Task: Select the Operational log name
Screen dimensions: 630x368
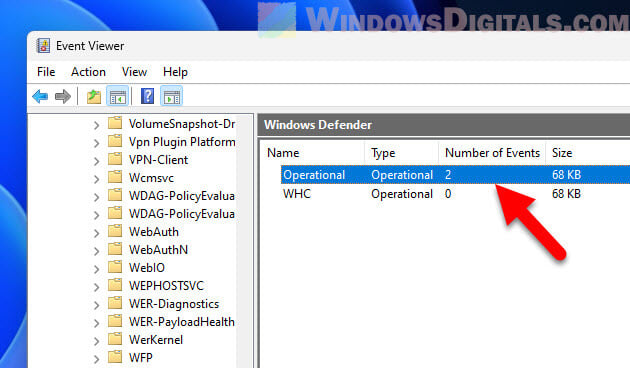Action: point(314,175)
